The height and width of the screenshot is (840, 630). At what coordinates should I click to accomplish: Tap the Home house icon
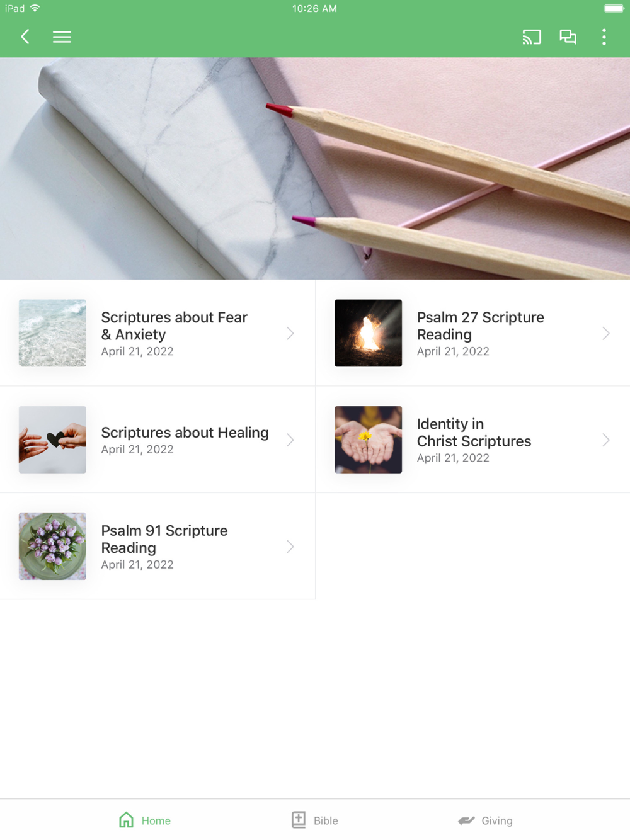click(127, 820)
